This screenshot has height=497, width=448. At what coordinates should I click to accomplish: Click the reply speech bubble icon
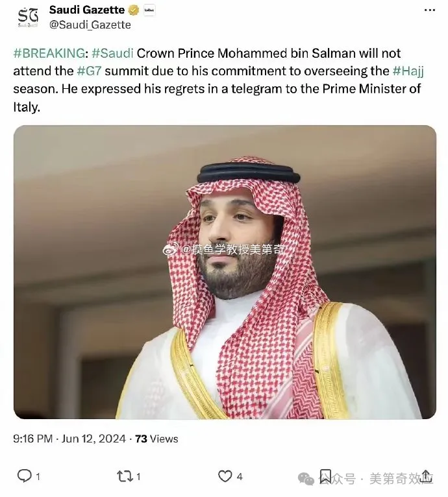click(24, 476)
